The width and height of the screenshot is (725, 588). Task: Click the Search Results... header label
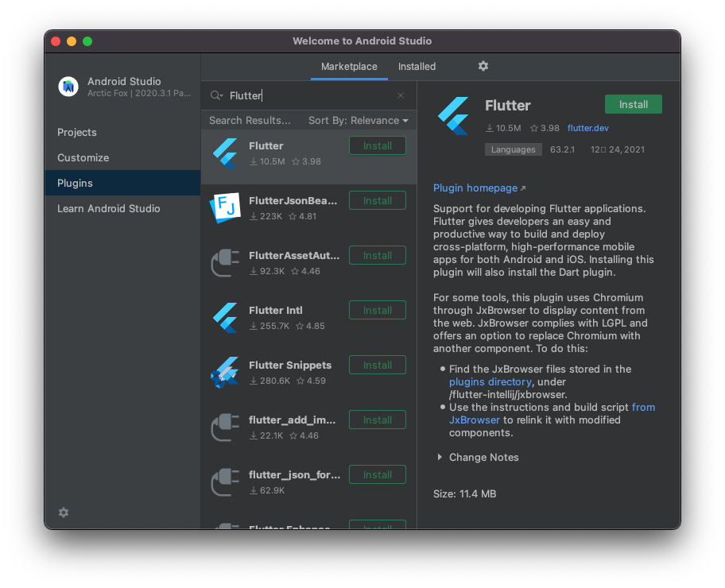coord(250,121)
